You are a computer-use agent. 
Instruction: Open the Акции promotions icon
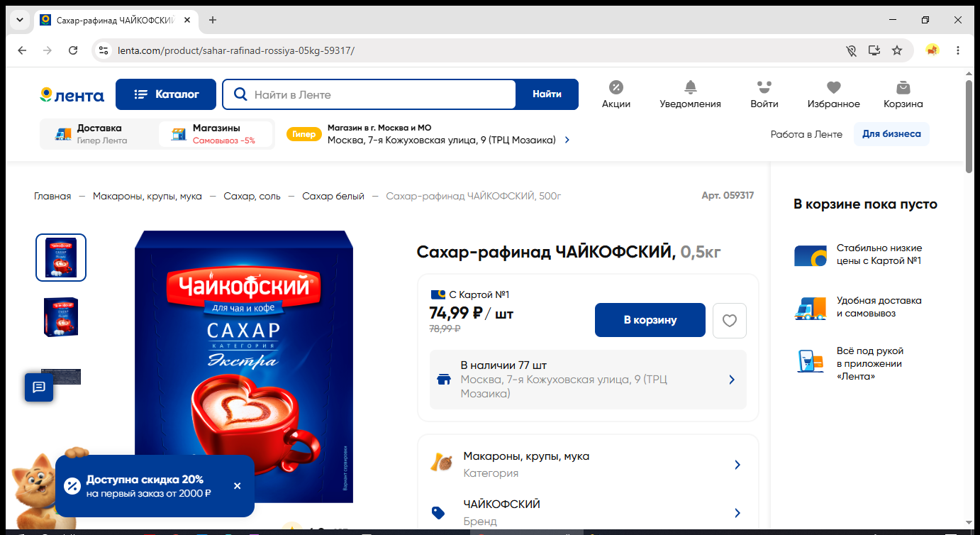point(616,94)
